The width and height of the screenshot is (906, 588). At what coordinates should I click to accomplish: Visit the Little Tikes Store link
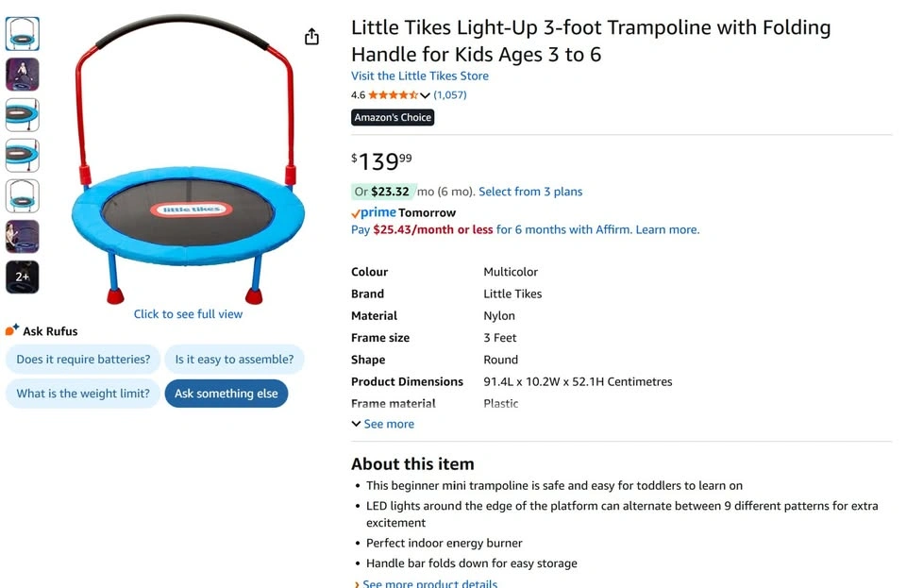419,76
